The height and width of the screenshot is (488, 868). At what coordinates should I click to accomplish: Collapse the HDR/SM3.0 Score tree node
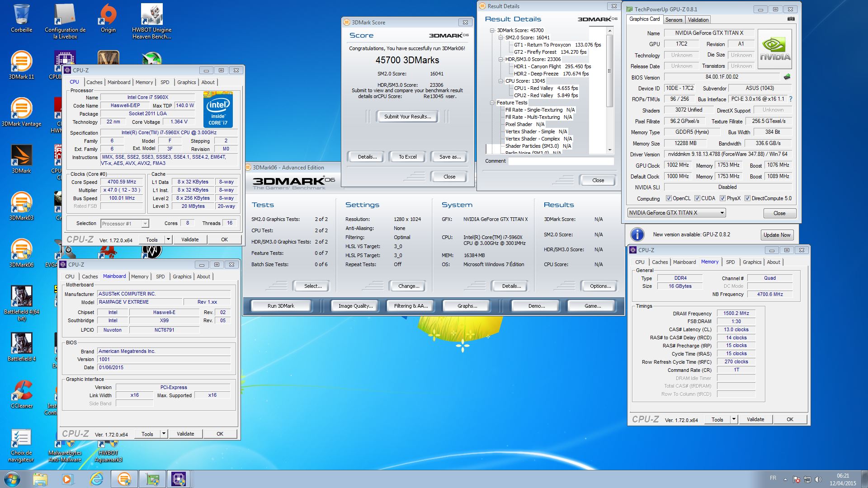[501, 59]
